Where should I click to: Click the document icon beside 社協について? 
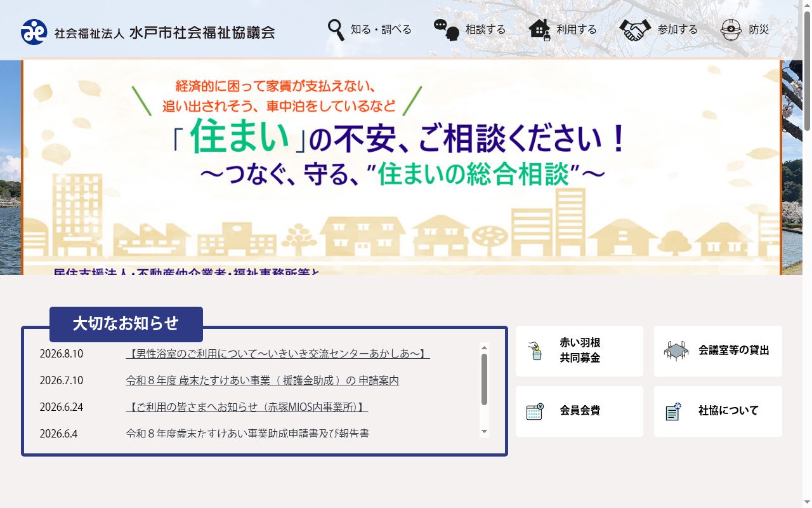673,411
